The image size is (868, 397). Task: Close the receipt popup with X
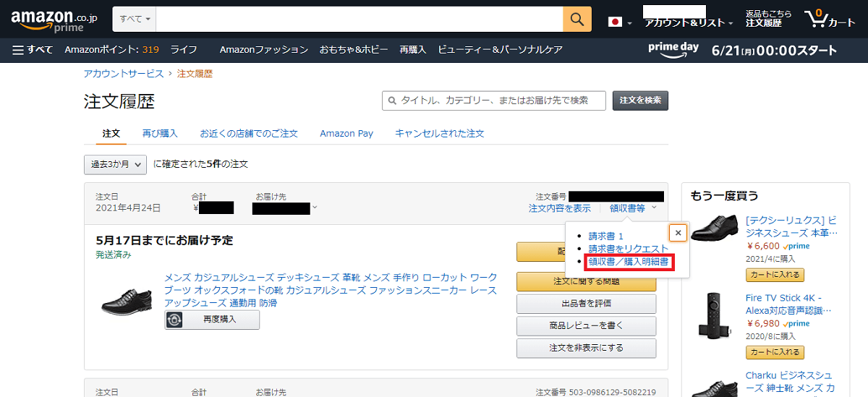(678, 233)
